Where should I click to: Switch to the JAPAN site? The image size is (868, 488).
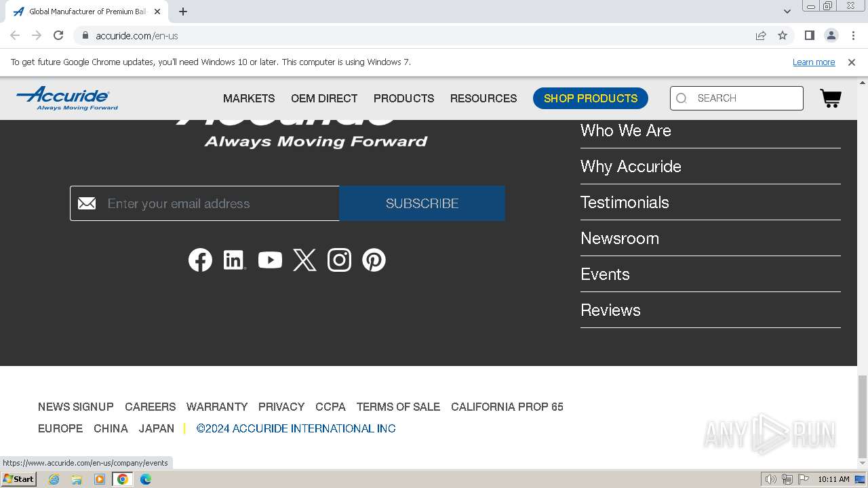(x=157, y=428)
